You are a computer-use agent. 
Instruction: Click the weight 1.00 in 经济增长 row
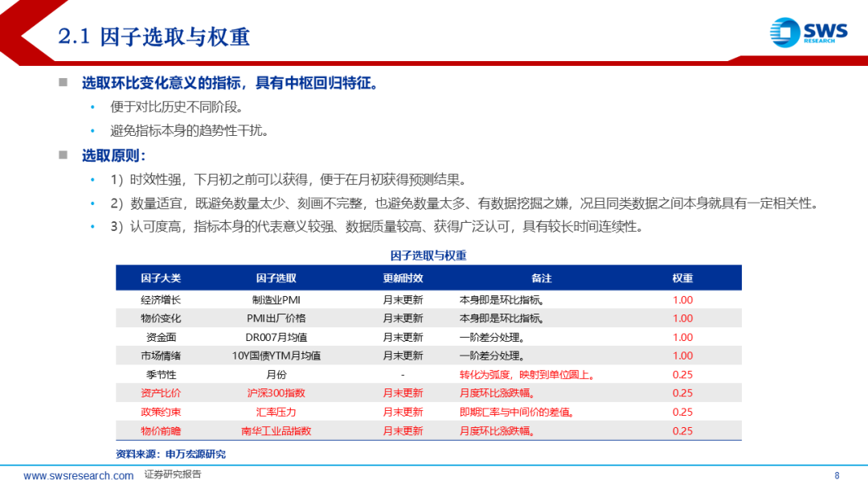tap(682, 300)
